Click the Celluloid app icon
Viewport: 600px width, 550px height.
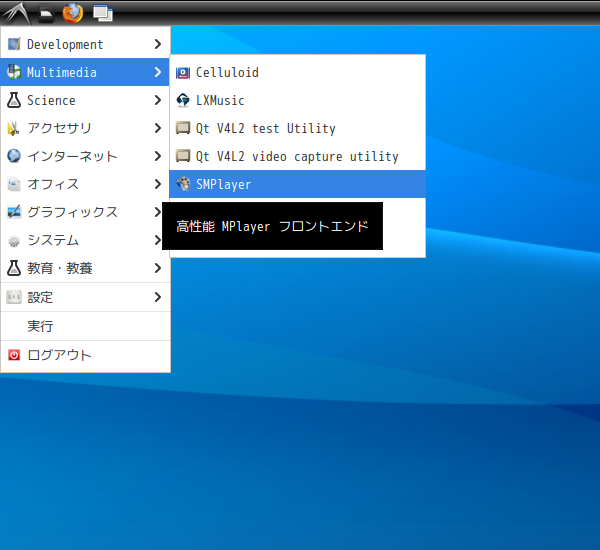click(183, 72)
